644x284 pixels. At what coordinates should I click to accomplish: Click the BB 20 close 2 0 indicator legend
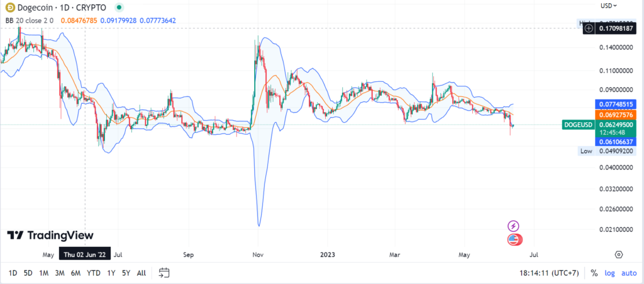[x=29, y=20]
